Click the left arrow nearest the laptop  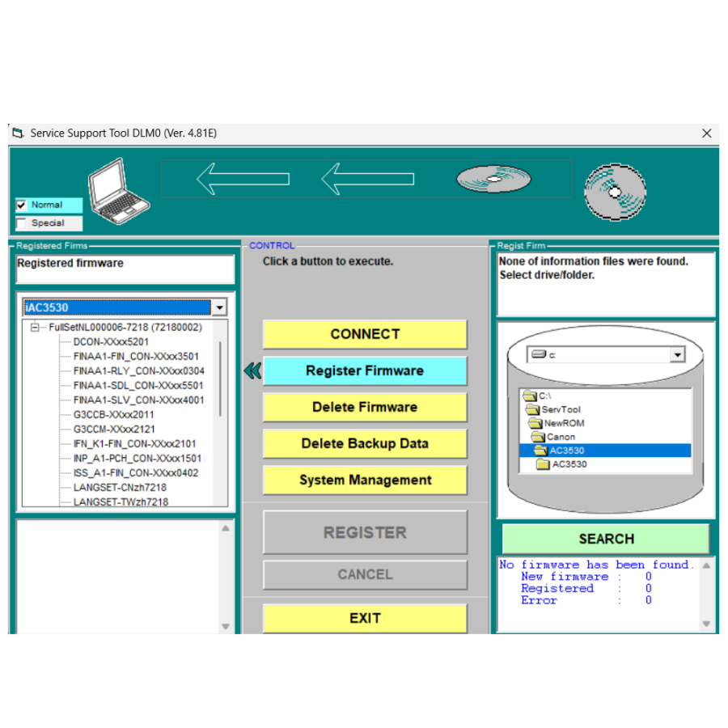coord(243,179)
